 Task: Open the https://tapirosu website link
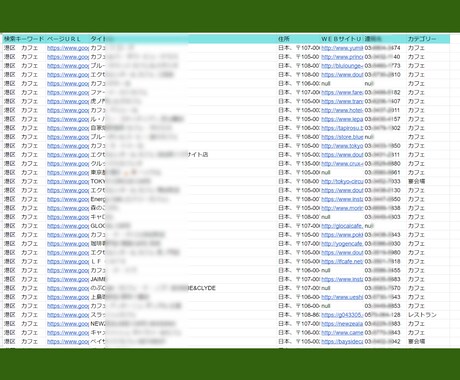[342, 128]
